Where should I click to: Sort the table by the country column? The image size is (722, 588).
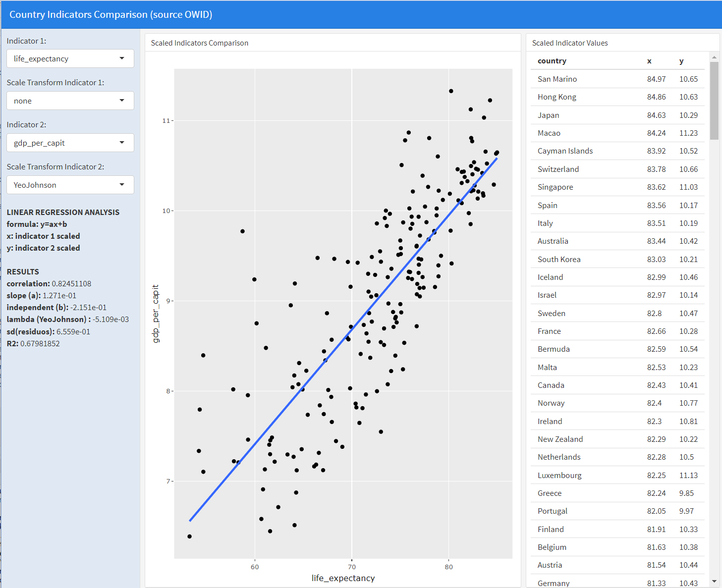click(x=552, y=60)
